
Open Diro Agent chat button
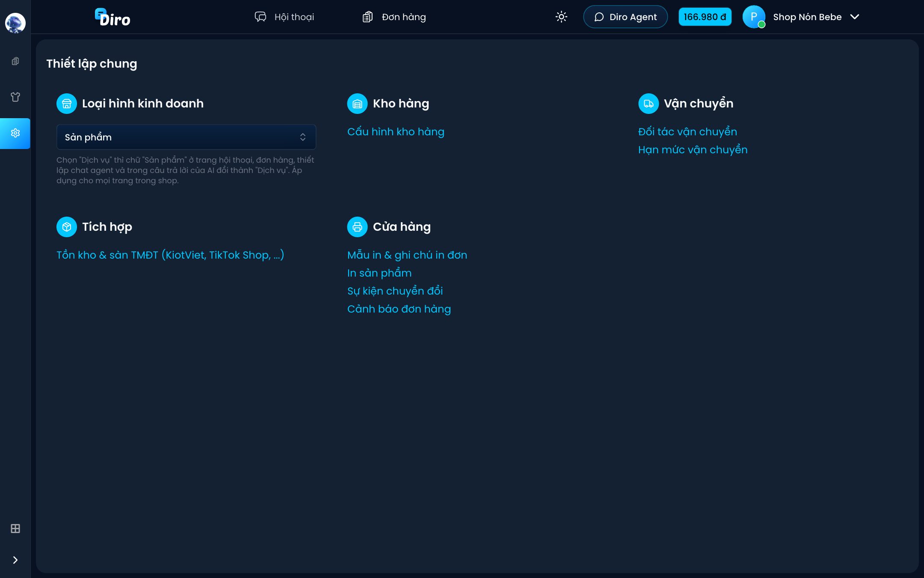625,17
